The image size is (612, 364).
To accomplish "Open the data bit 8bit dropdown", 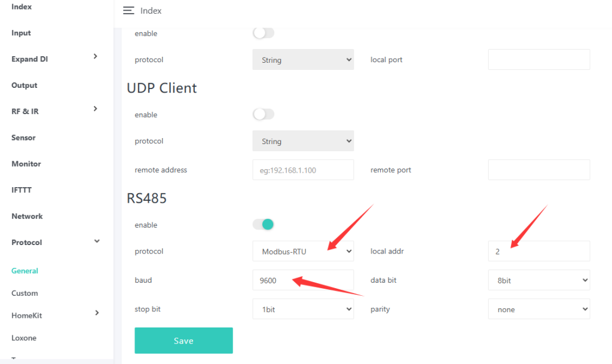I will pyautogui.click(x=539, y=280).
